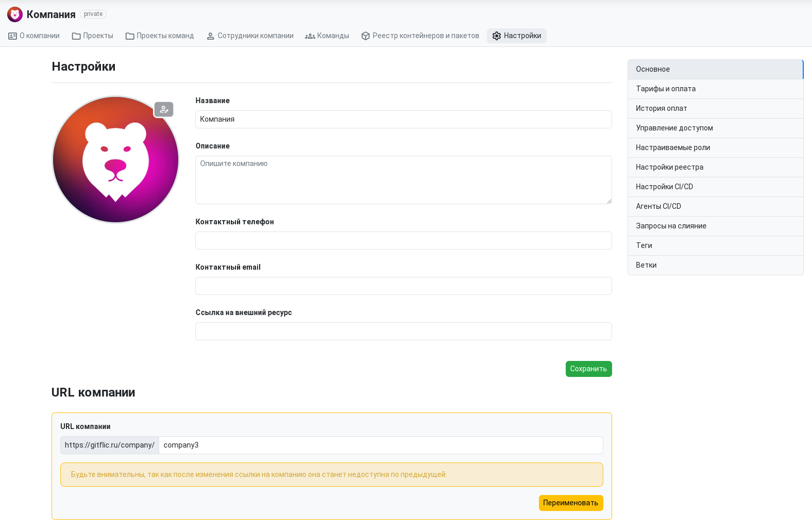Image resolution: width=812 pixels, height=528 pixels.
Task: Open Тарифы и оплата settings section
Action: point(715,89)
